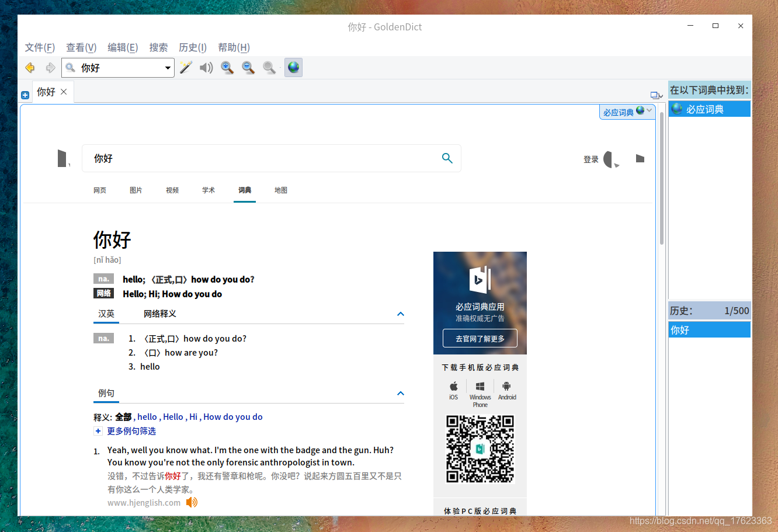Open the Bing user avatar menu
This screenshot has height=532, width=778.
pyautogui.click(x=610, y=159)
